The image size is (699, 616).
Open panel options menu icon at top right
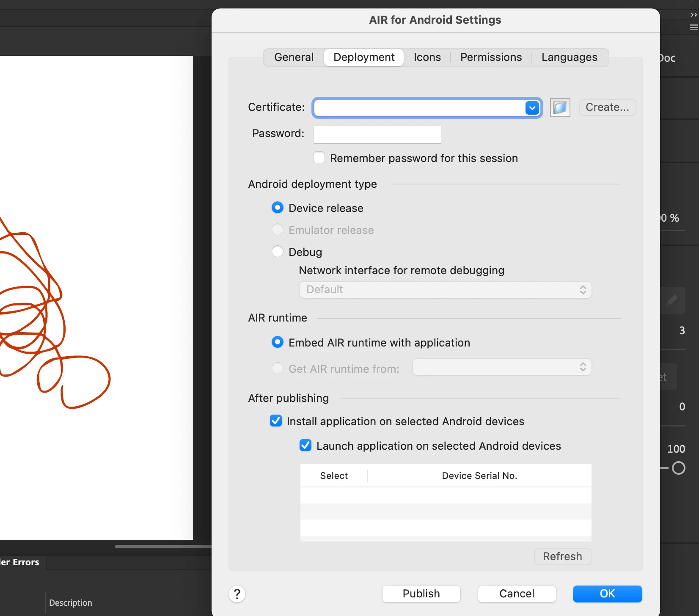pos(693,27)
